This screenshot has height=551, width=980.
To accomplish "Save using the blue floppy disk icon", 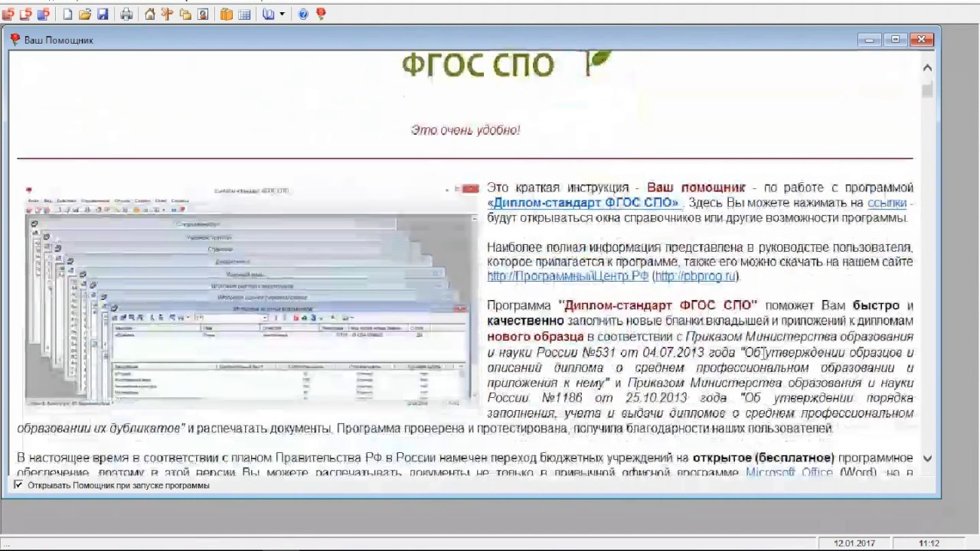I will [x=103, y=14].
